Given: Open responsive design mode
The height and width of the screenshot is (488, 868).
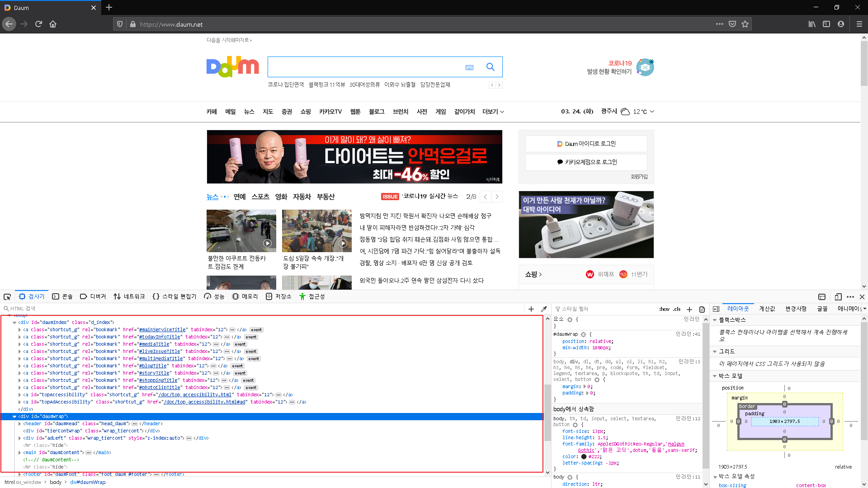Looking at the screenshot, I should [x=838, y=297].
